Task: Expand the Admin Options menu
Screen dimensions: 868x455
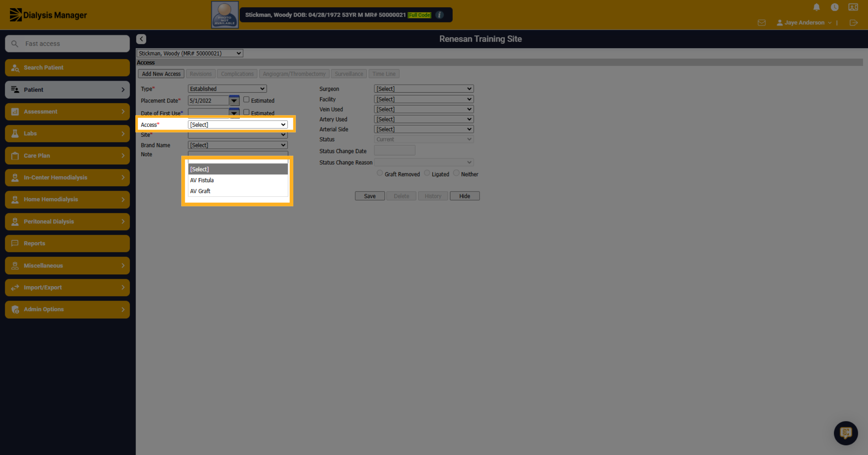Action: [67, 309]
